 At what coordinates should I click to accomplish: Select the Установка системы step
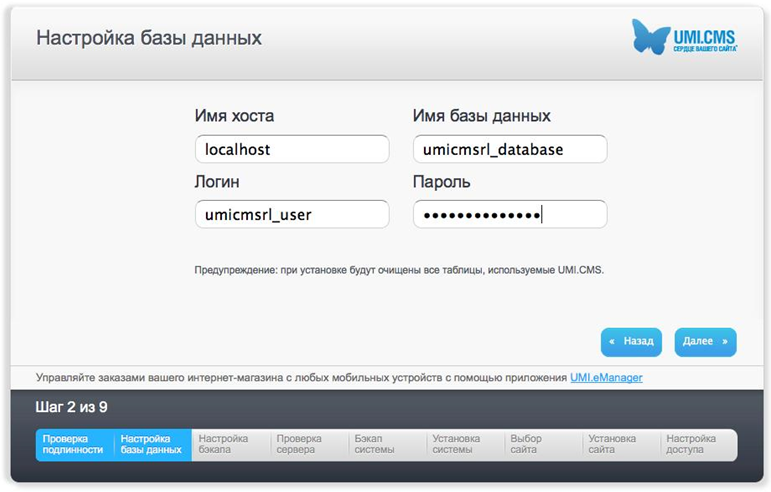coord(463,444)
